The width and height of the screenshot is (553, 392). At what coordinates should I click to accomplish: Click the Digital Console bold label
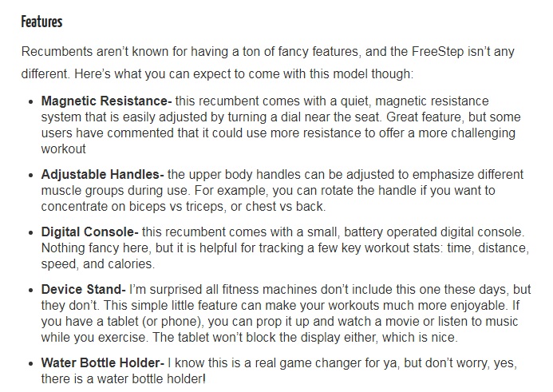[89, 232]
